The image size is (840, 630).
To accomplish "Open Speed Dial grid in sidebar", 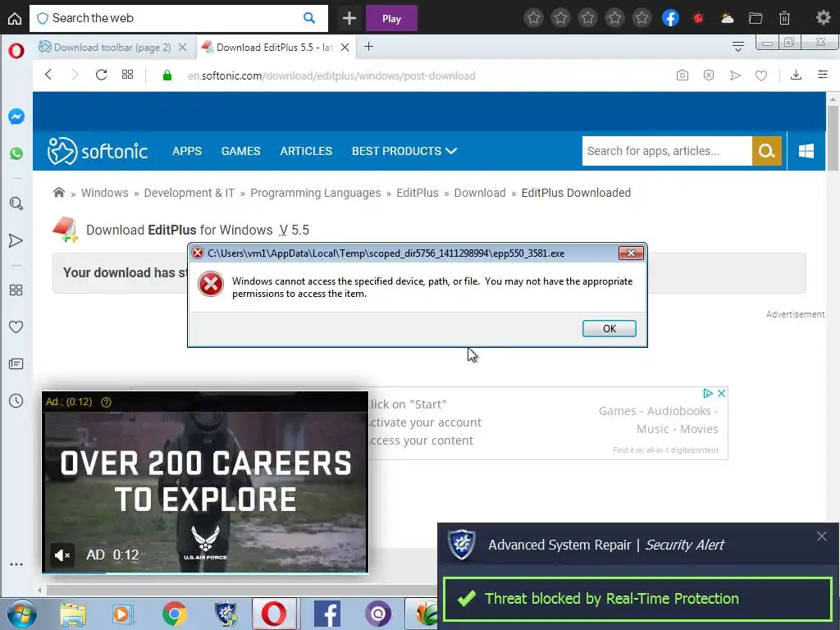I will point(16,290).
